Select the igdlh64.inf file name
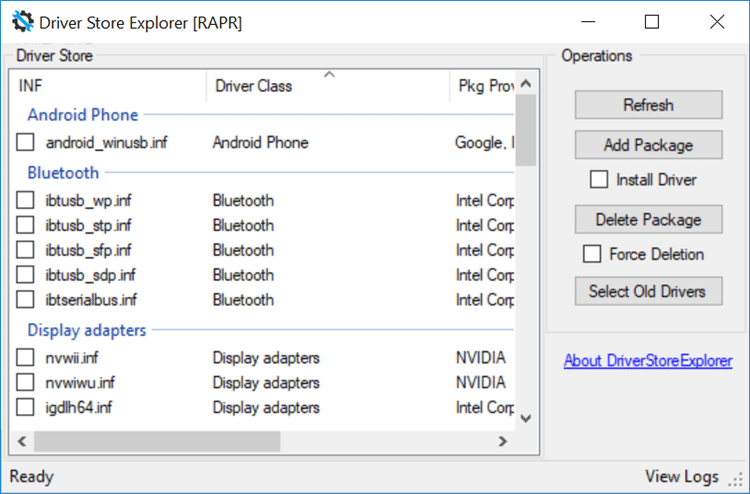 tap(79, 407)
